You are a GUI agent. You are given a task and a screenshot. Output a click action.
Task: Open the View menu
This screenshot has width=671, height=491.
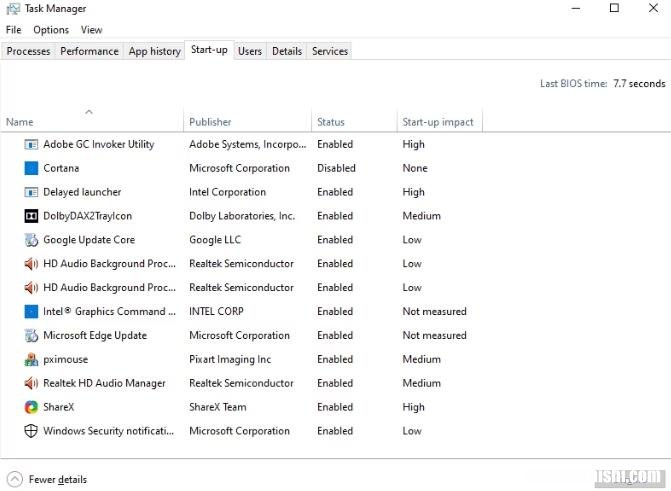click(x=91, y=30)
